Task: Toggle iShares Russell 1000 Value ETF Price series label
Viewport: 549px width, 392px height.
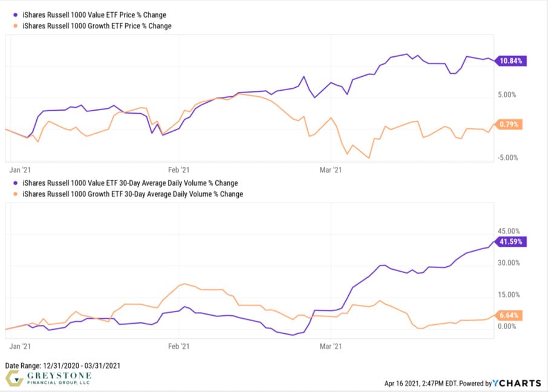Action: 94,15
